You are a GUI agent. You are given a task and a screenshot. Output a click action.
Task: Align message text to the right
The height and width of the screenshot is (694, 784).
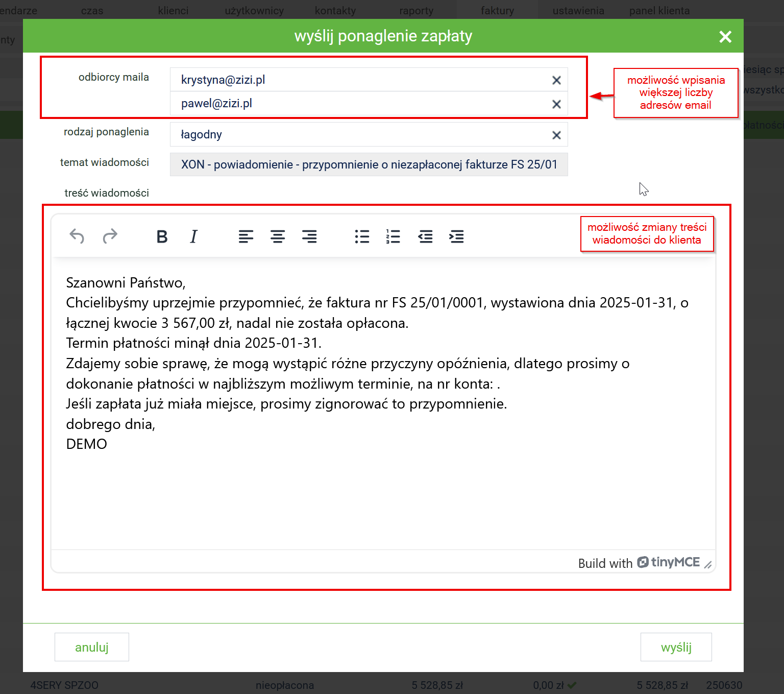click(309, 236)
